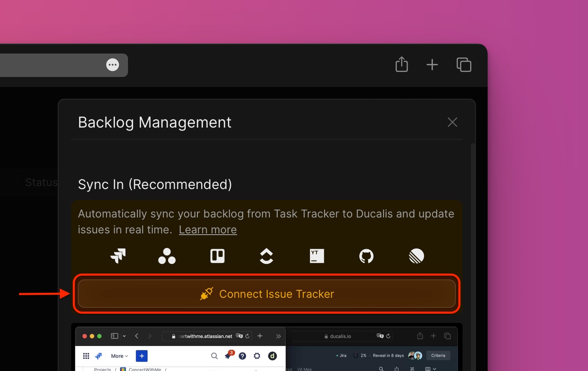588x371 pixels.
Task: Click the sidebar toggle dropdown chevron in preview
Action: (124, 336)
